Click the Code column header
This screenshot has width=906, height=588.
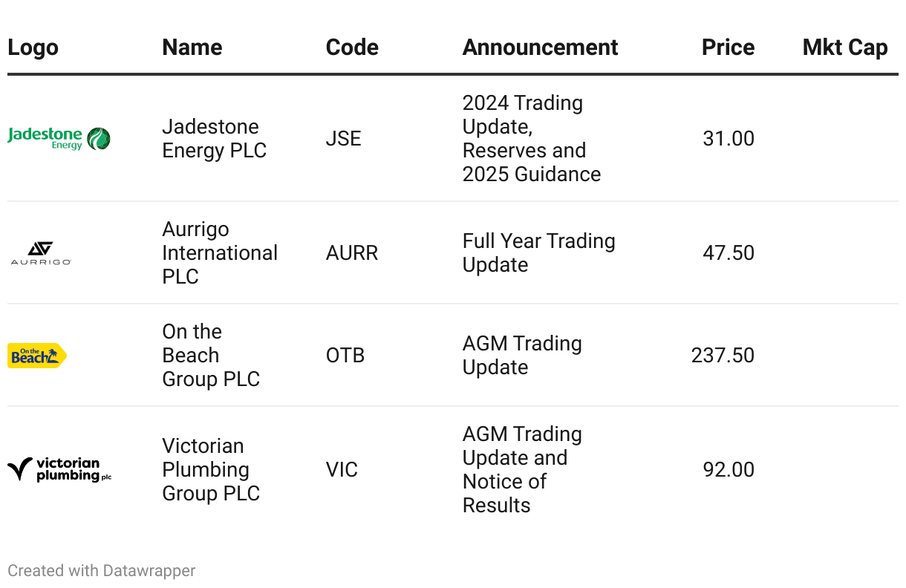pyautogui.click(x=352, y=48)
